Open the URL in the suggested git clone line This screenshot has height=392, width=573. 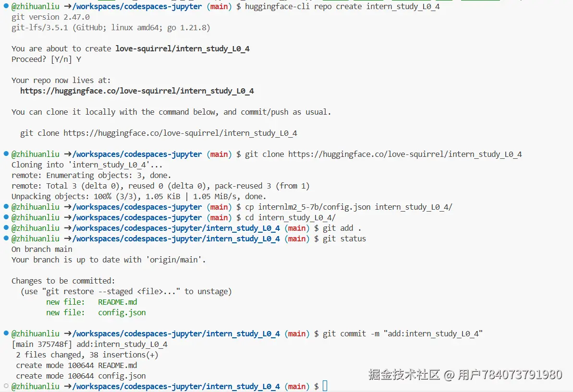coord(180,133)
